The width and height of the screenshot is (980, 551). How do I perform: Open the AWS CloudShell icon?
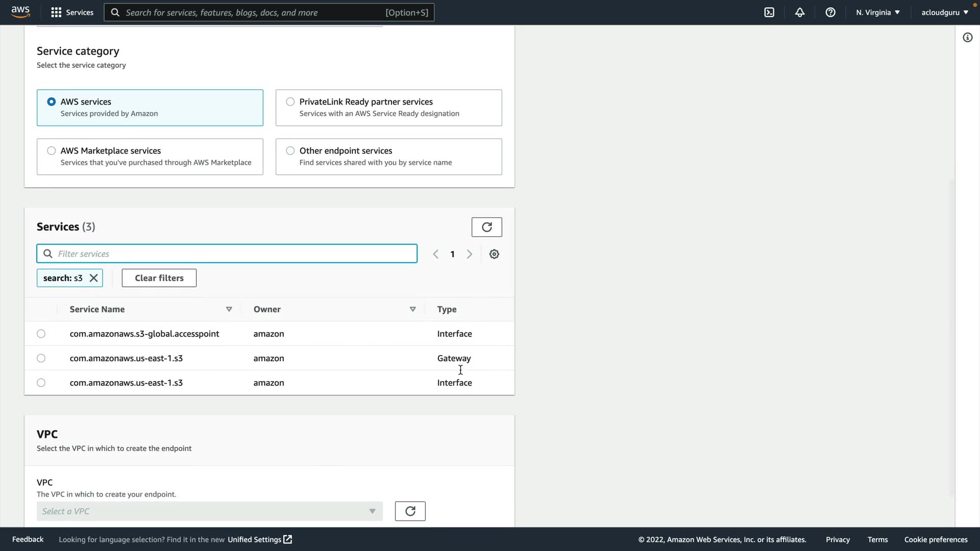[x=769, y=12]
